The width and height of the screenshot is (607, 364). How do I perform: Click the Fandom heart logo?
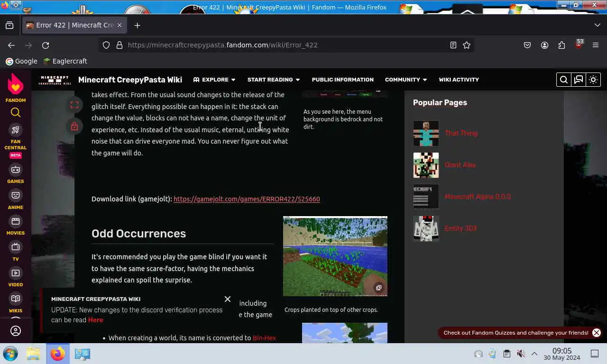click(x=16, y=84)
